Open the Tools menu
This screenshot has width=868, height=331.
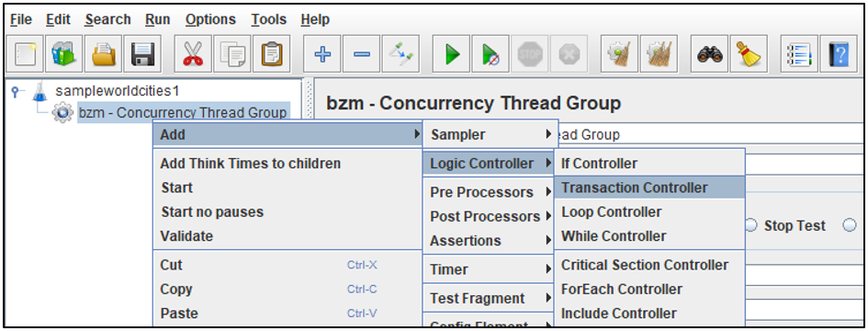[x=269, y=19]
